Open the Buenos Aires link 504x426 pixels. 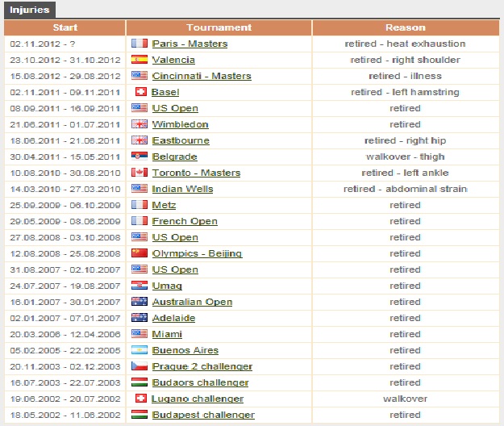point(185,350)
